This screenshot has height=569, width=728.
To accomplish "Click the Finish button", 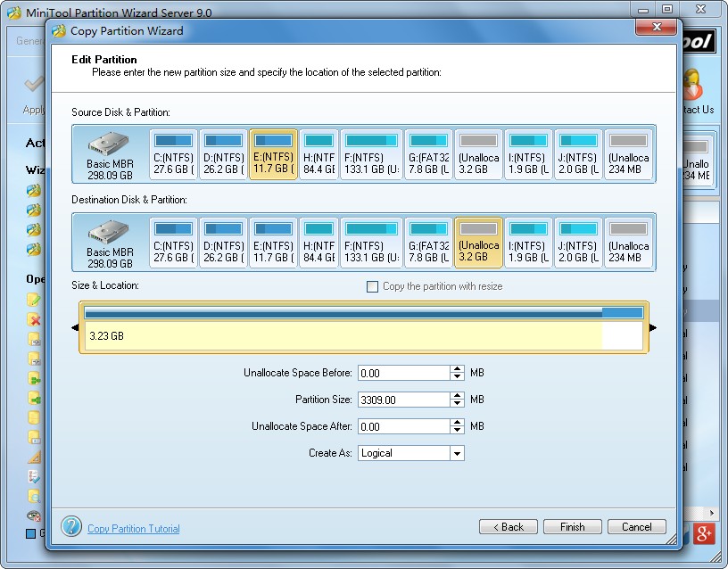I will point(573,527).
